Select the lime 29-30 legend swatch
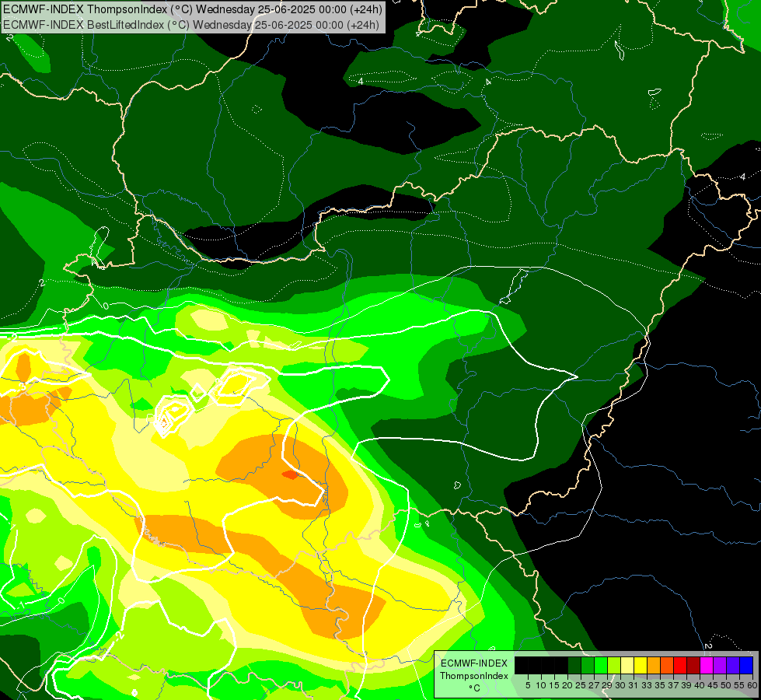 (x=614, y=665)
